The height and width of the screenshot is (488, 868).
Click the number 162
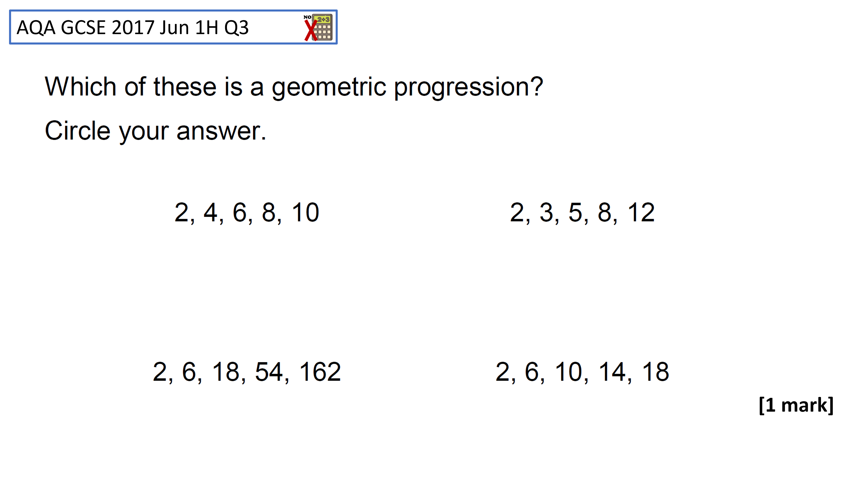click(320, 372)
